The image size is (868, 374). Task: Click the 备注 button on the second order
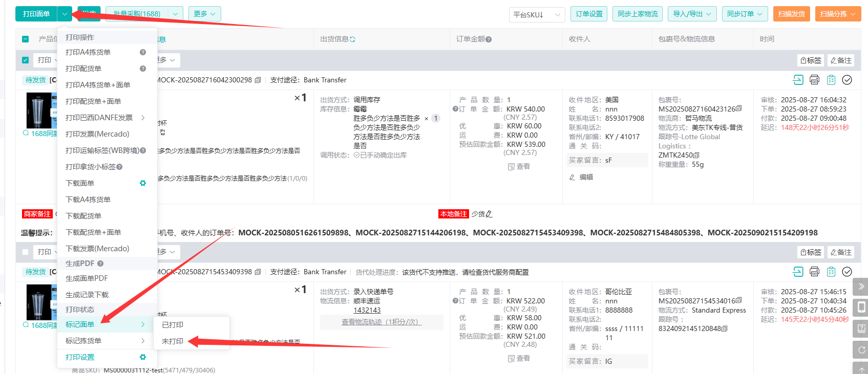tap(841, 252)
